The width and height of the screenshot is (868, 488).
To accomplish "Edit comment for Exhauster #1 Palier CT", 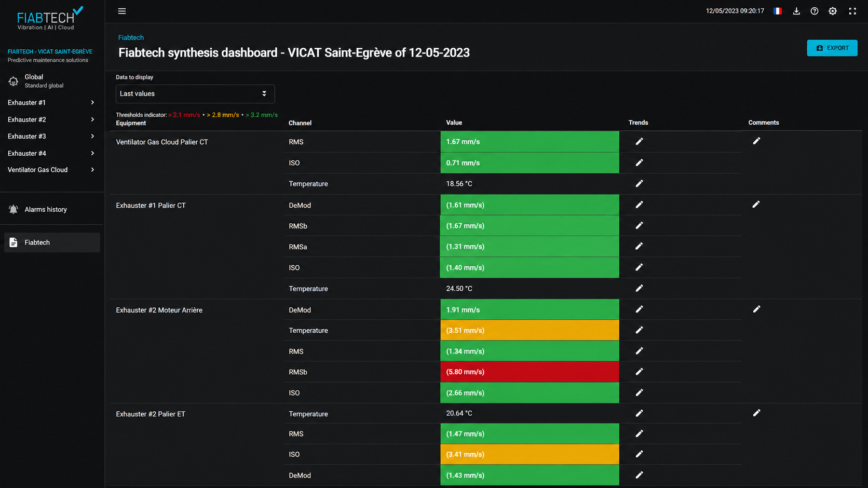I will [756, 205].
